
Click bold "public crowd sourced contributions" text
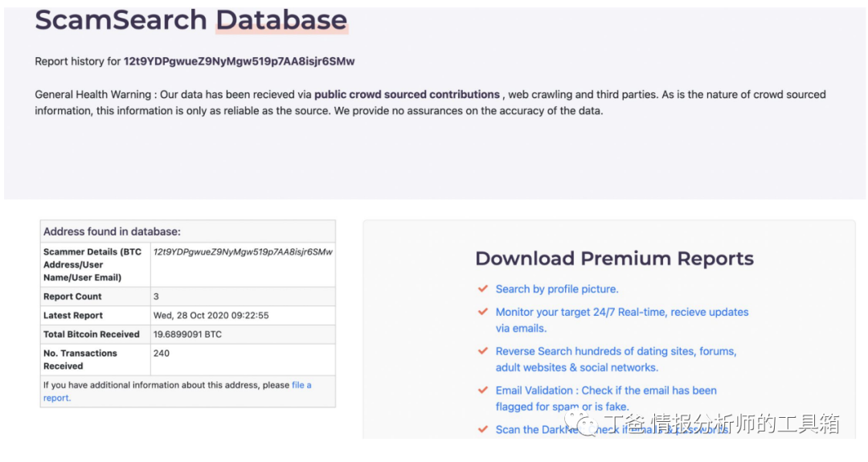(x=407, y=95)
